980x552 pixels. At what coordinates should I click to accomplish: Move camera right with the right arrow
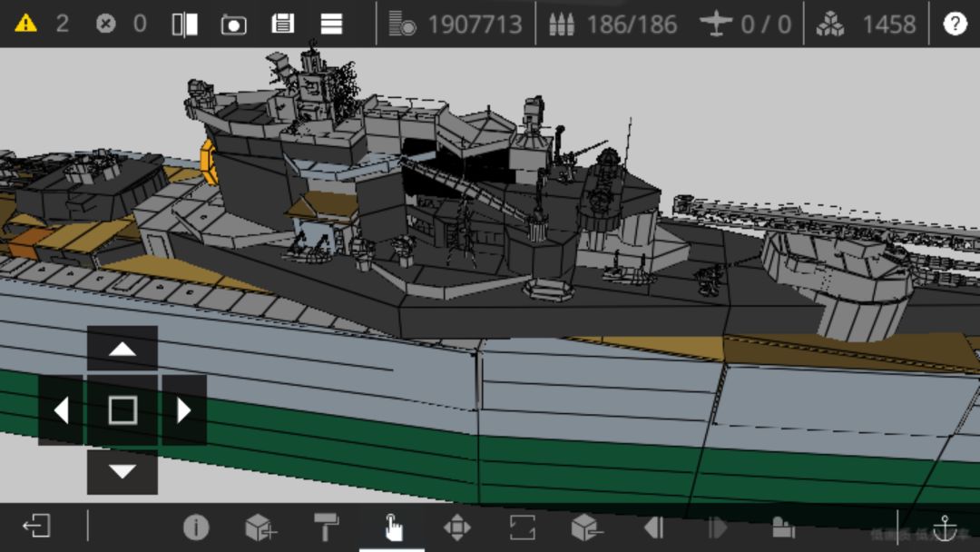coord(183,410)
